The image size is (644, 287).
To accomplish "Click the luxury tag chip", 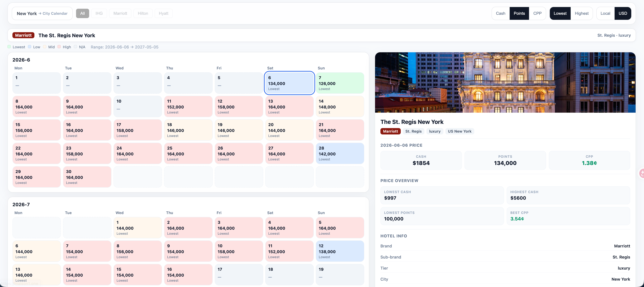I will (435, 131).
